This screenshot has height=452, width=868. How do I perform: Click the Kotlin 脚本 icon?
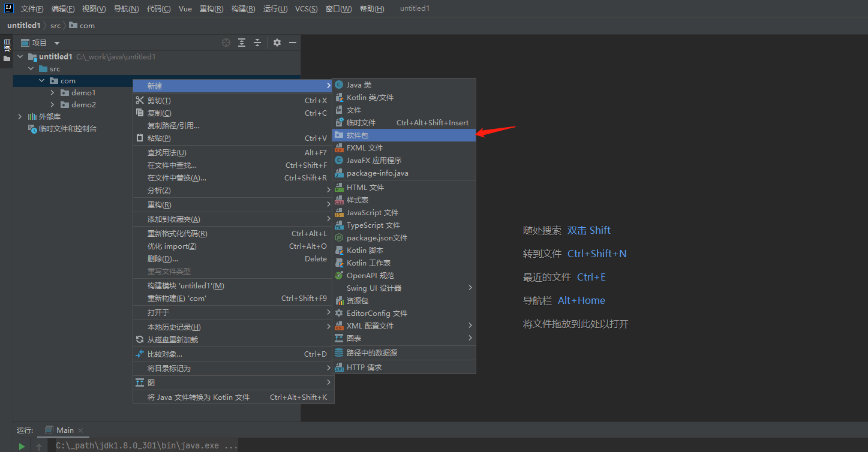pos(339,251)
